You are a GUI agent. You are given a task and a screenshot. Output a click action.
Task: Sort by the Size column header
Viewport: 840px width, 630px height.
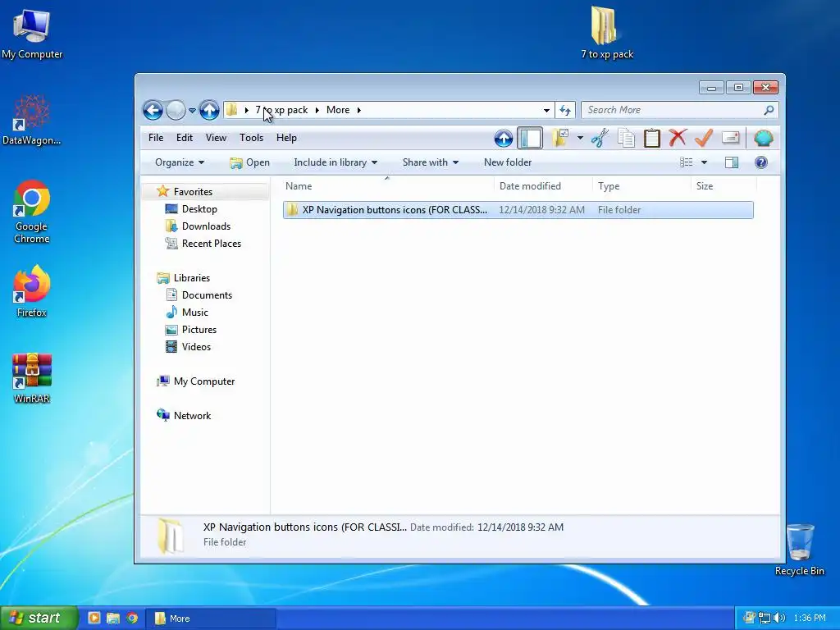pyautogui.click(x=724, y=186)
